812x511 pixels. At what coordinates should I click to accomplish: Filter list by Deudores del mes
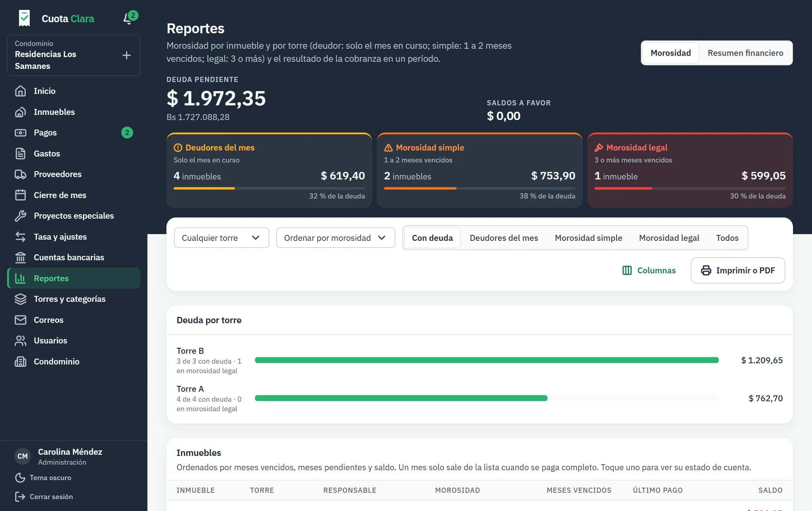504,238
